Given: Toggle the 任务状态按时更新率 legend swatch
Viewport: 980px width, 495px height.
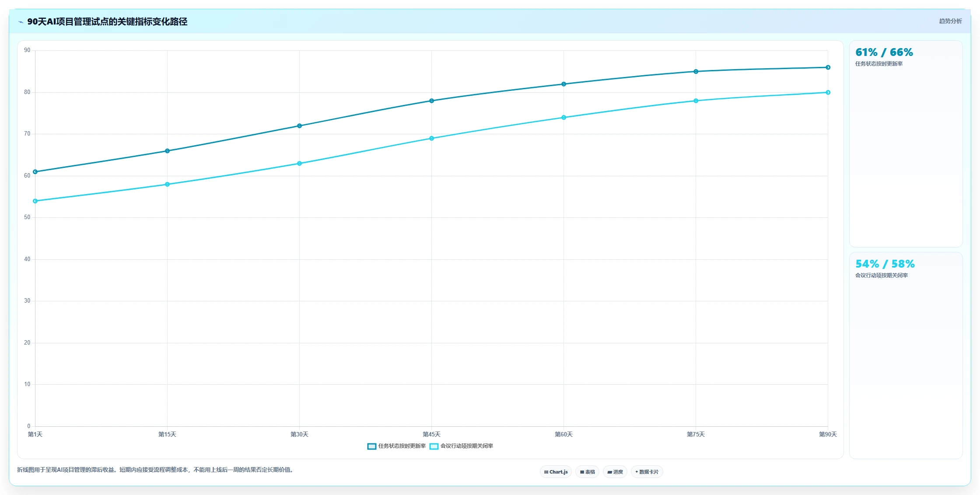Looking at the screenshot, I should pos(372,446).
